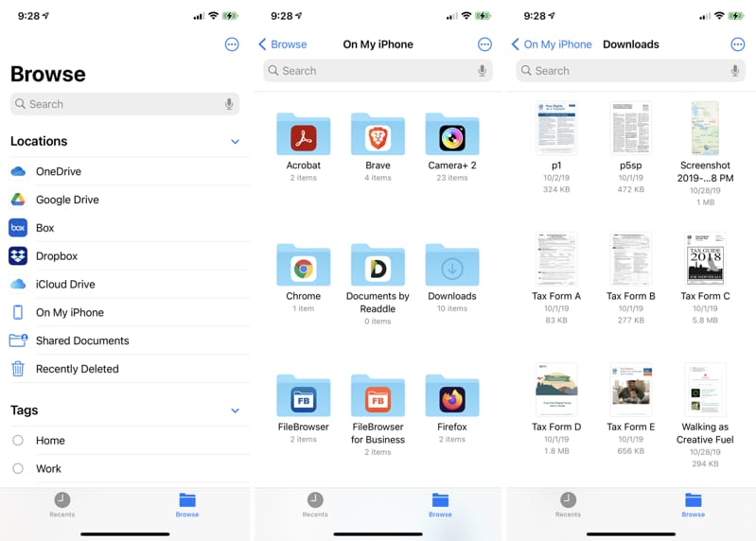Open Walking as Creative Fuel file

click(705, 390)
